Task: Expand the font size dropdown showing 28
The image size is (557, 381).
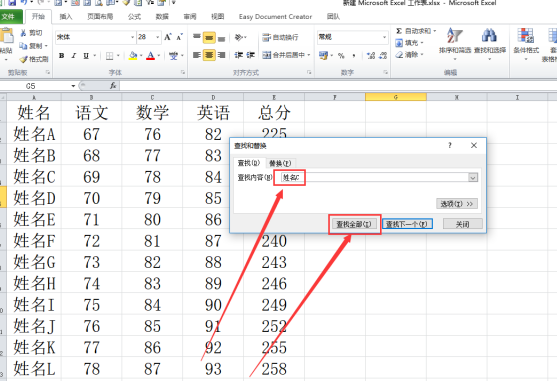Action: coord(158,37)
